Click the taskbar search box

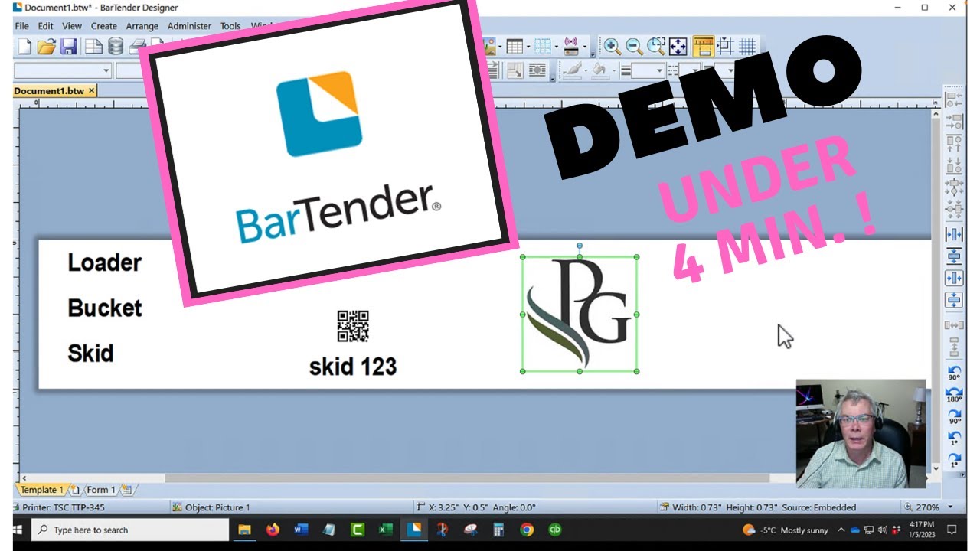click(x=132, y=530)
